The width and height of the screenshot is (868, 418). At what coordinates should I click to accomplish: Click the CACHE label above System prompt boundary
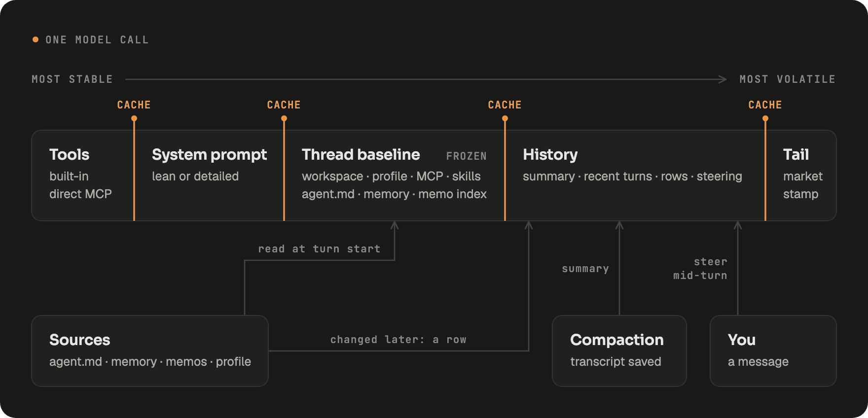(x=284, y=105)
